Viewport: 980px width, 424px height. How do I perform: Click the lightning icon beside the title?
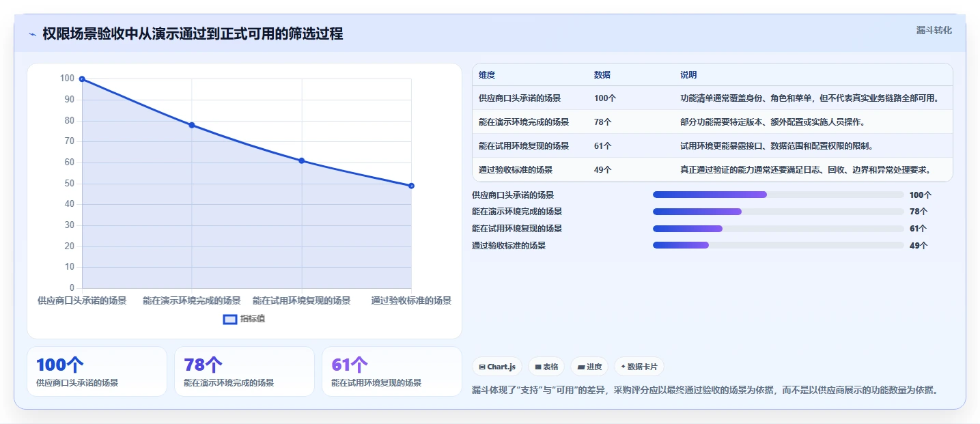coord(32,34)
